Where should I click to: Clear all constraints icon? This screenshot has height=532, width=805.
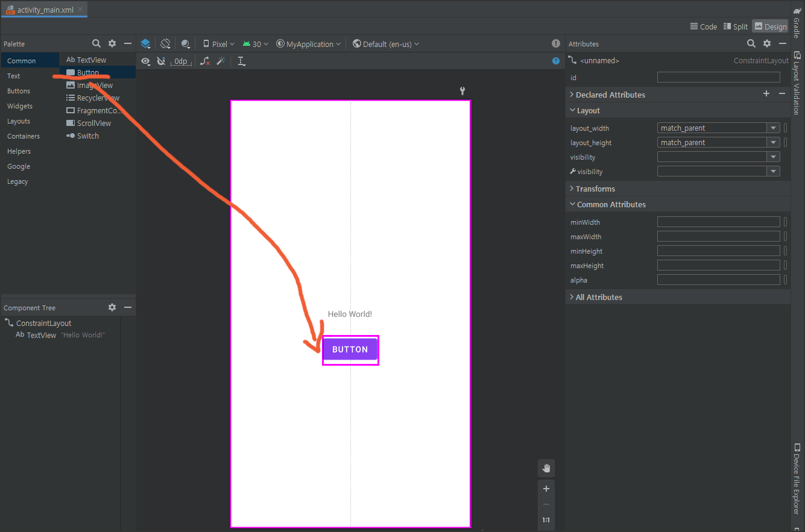click(x=205, y=61)
